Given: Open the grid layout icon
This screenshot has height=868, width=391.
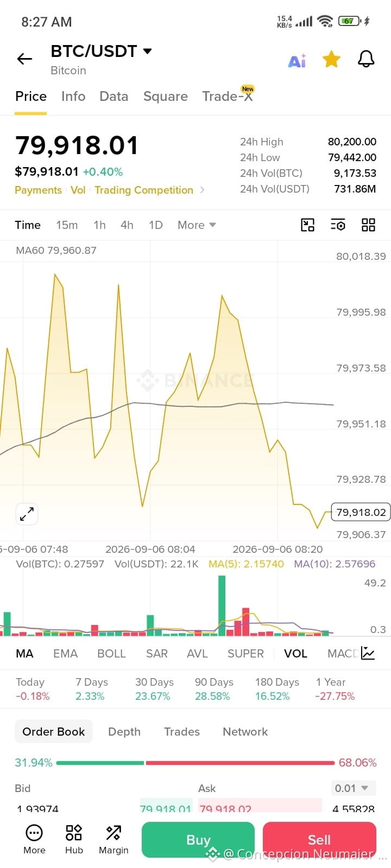Looking at the screenshot, I should tap(369, 225).
